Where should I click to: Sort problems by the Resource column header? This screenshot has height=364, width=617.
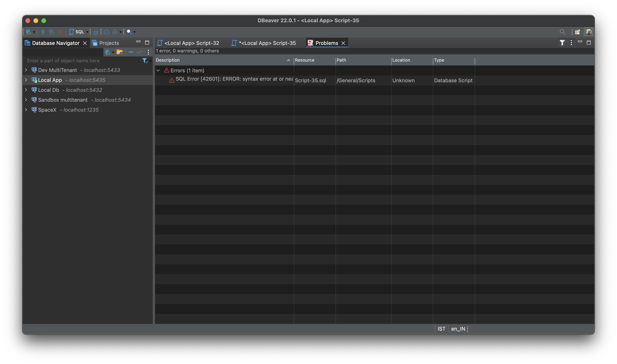(314, 60)
